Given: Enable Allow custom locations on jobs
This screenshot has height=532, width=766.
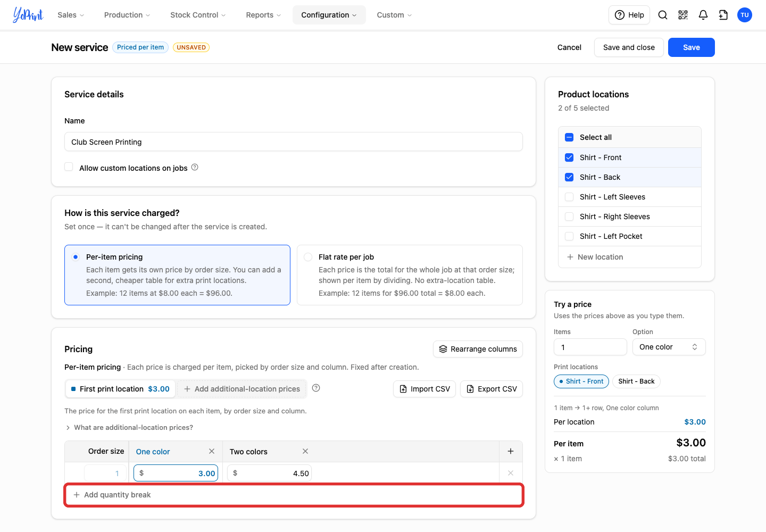Looking at the screenshot, I should [69, 167].
